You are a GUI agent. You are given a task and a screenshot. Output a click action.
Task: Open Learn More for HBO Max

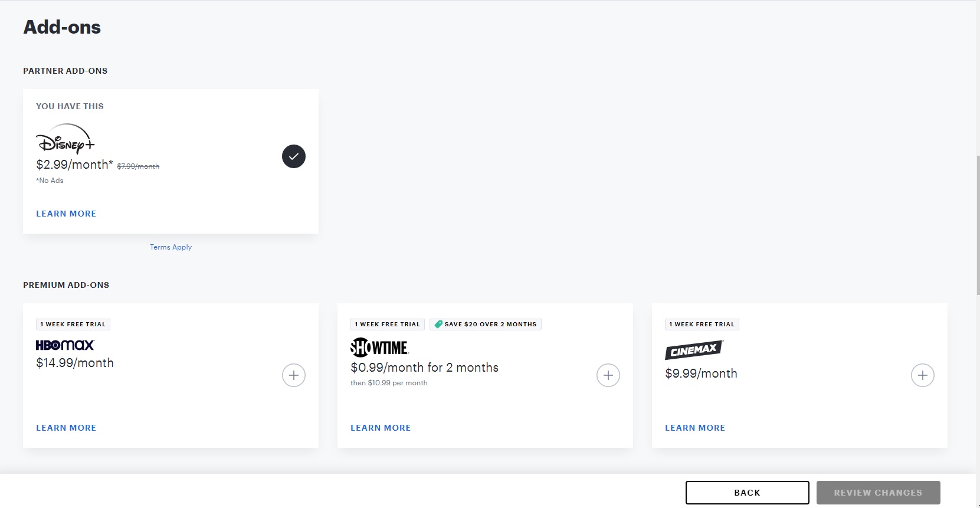click(x=66, y=428)
